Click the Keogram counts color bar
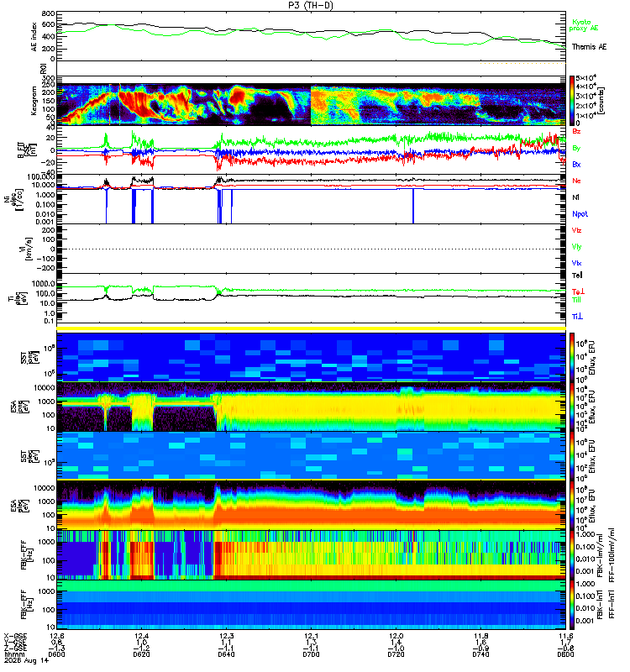The height and width of the screenshot is (672, 630). 572,101
